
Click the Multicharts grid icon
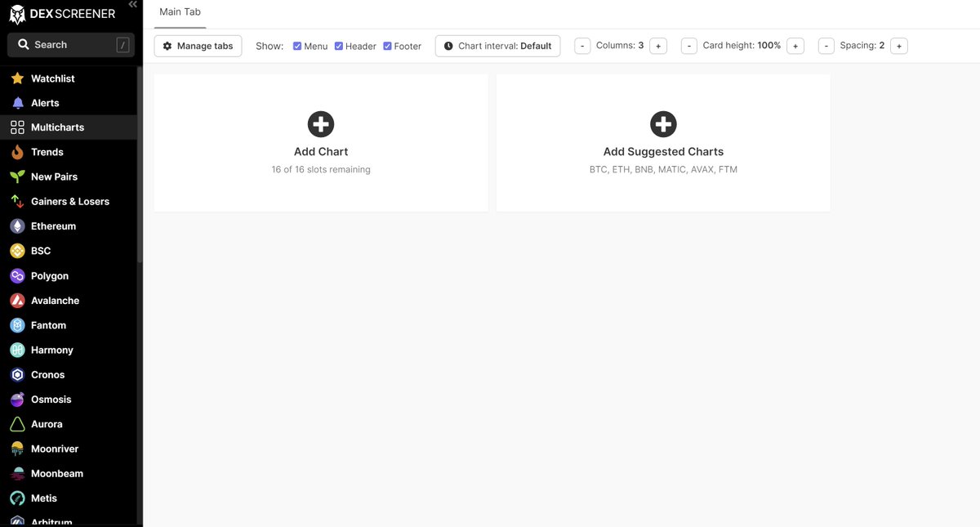point(17,127)
